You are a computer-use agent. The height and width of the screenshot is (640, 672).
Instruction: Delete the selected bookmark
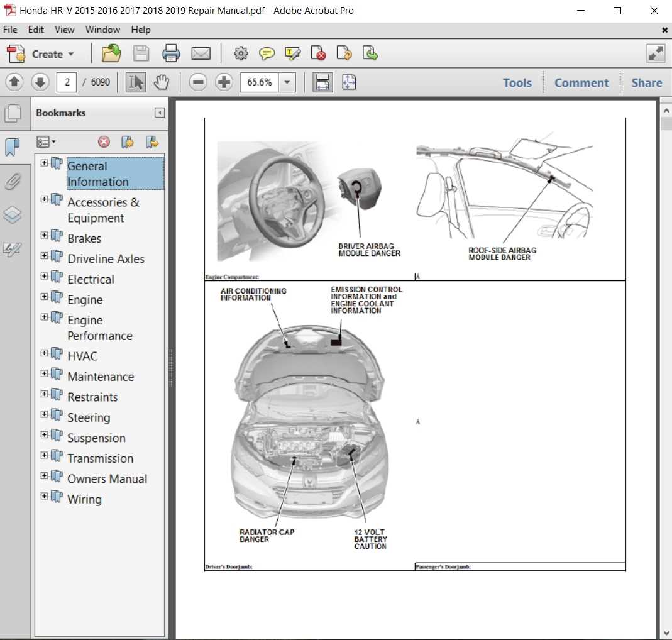tap(104, 142)
